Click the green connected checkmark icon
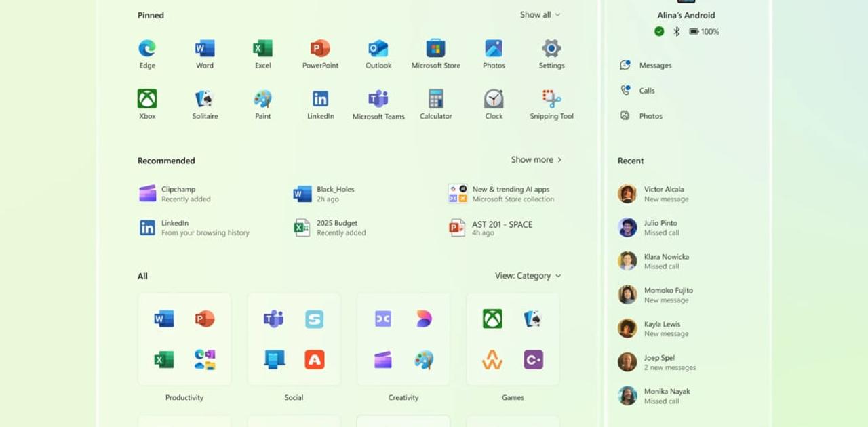This screenshot has width=868, height=427. coord(659,31)
